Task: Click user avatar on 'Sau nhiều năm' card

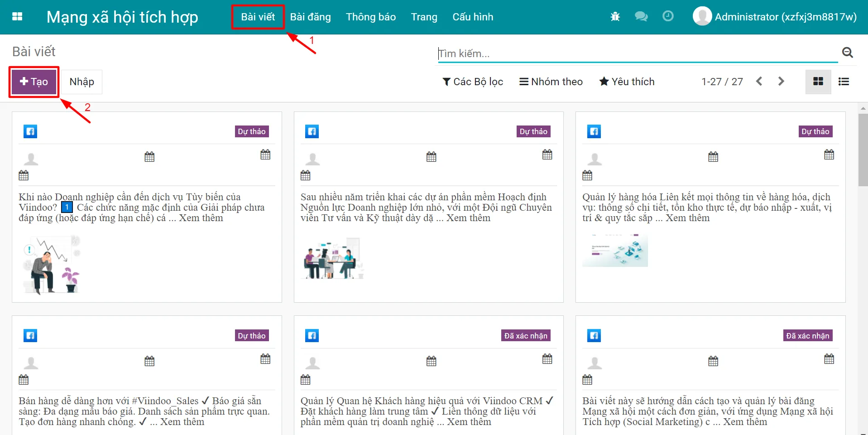Action: tap(312, 159)
